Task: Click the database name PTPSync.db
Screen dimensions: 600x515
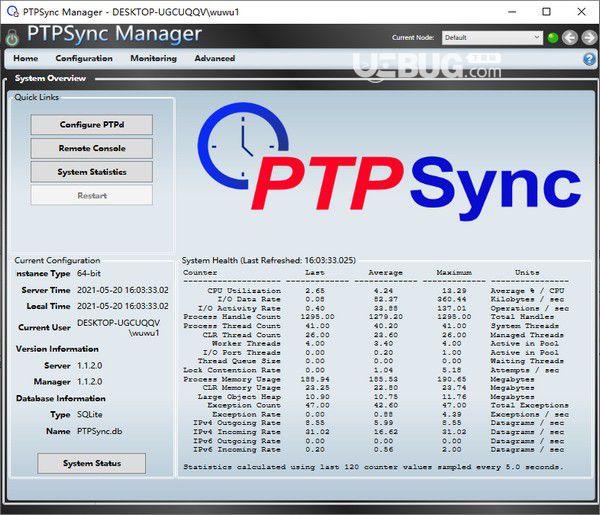Action: (99, 431)
